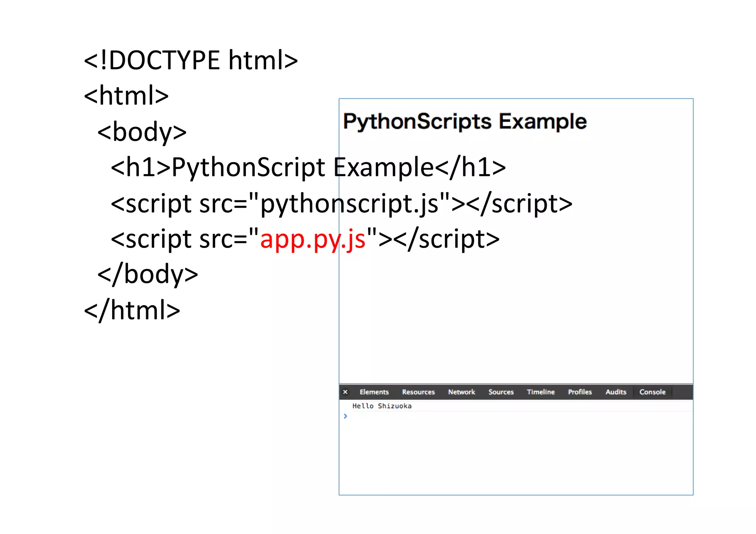Click the closing '</html>' tag text
This screenshot has height=534, width=756.
tap(132, 310)
